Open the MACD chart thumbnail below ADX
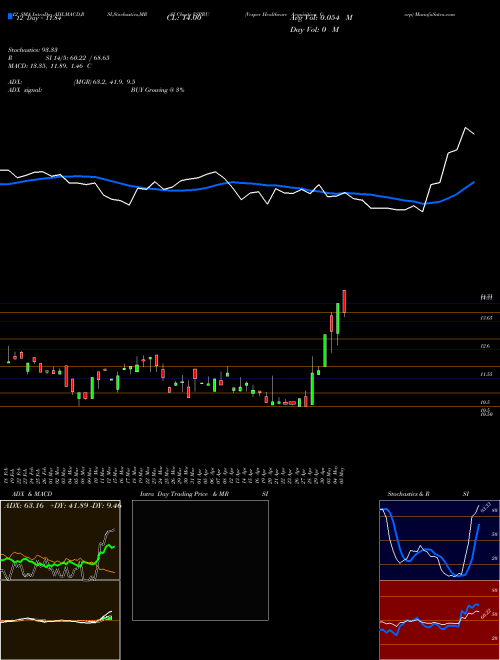 60,620
